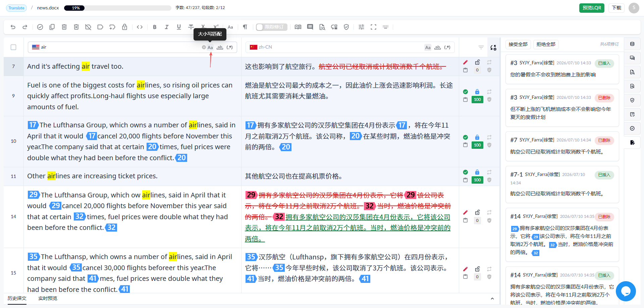Click the shield QA check icon in toolbar

pos(346,27)
